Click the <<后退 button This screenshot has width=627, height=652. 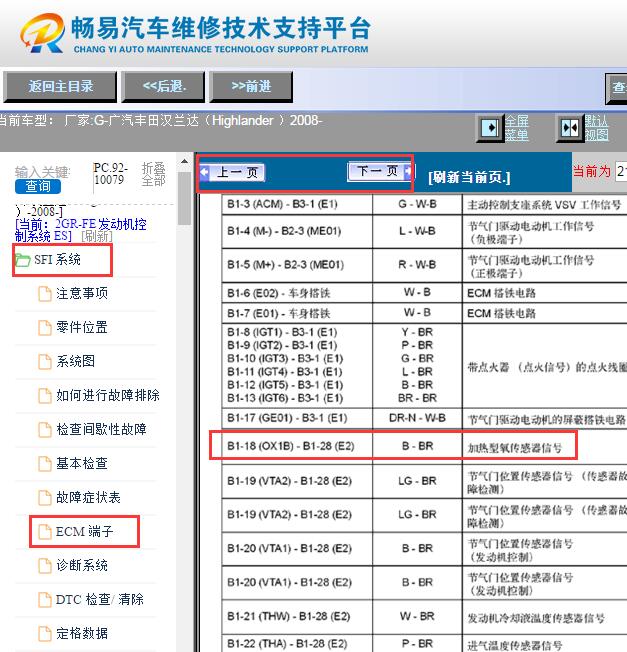pos(163,86)
